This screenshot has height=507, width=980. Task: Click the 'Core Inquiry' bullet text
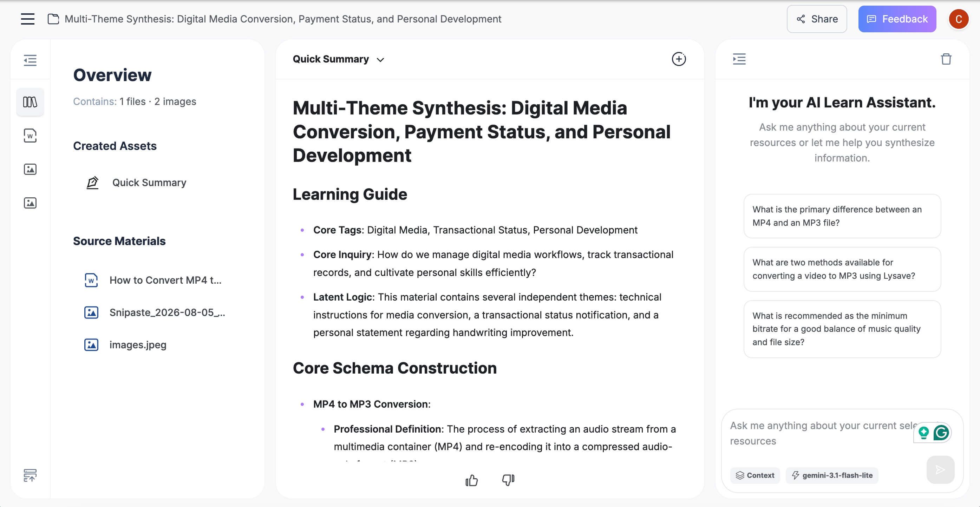point(494,264)
